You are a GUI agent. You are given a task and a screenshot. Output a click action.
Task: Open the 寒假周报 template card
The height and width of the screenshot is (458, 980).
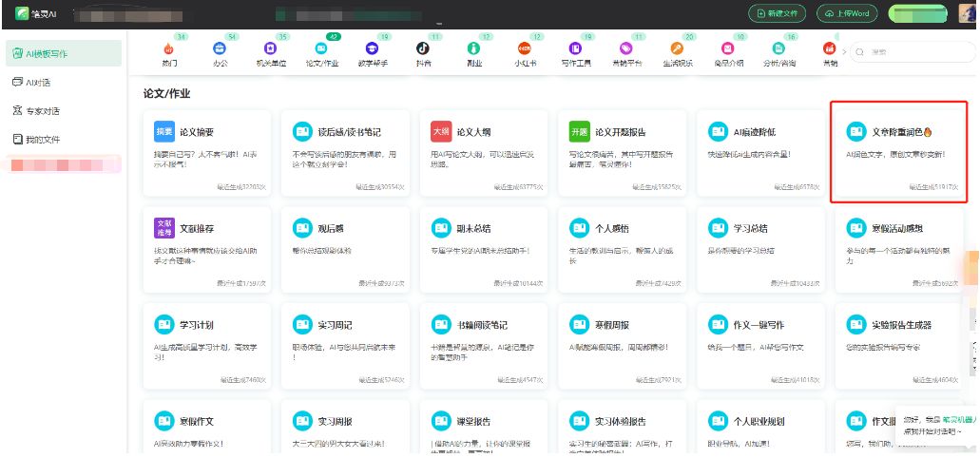coord(623,346)
